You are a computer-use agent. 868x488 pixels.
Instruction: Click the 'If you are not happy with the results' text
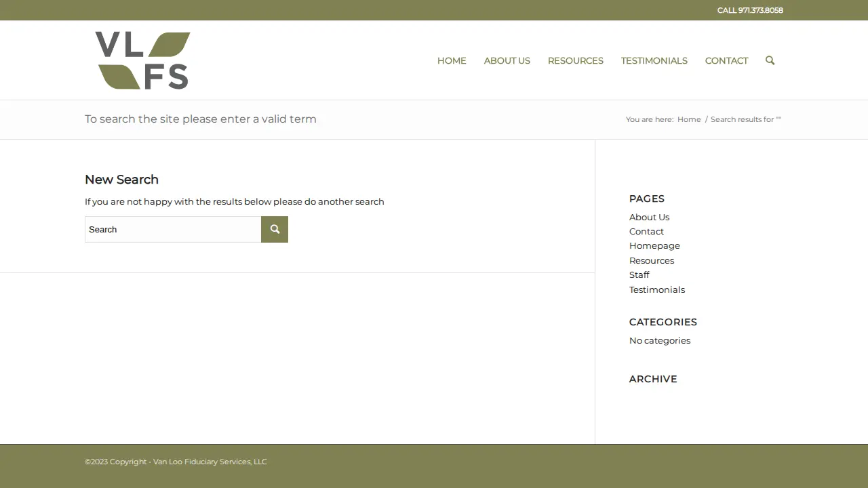coord(235,201)
